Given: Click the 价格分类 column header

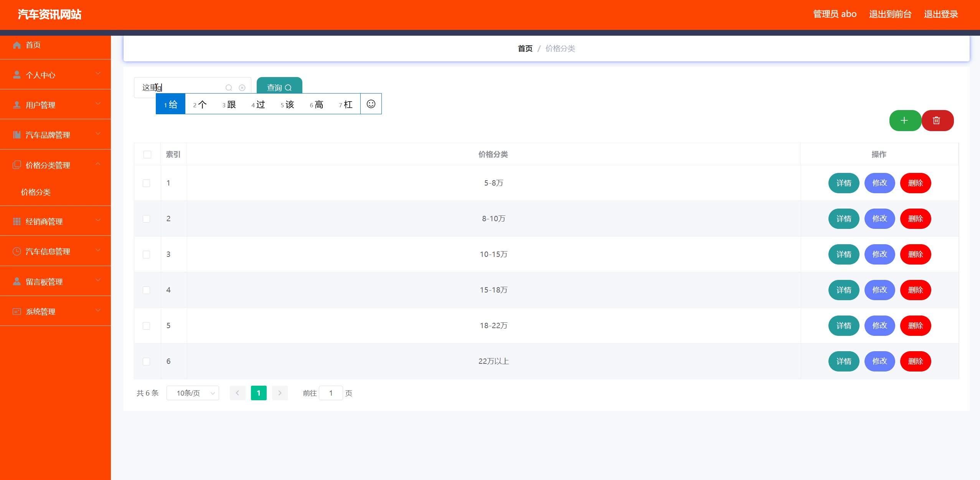Looking at the screenshot, I should (x=493, y=154).
